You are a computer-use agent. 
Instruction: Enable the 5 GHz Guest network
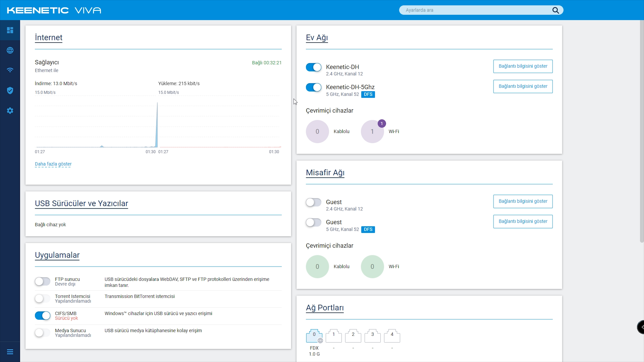(x=313, y=222)
